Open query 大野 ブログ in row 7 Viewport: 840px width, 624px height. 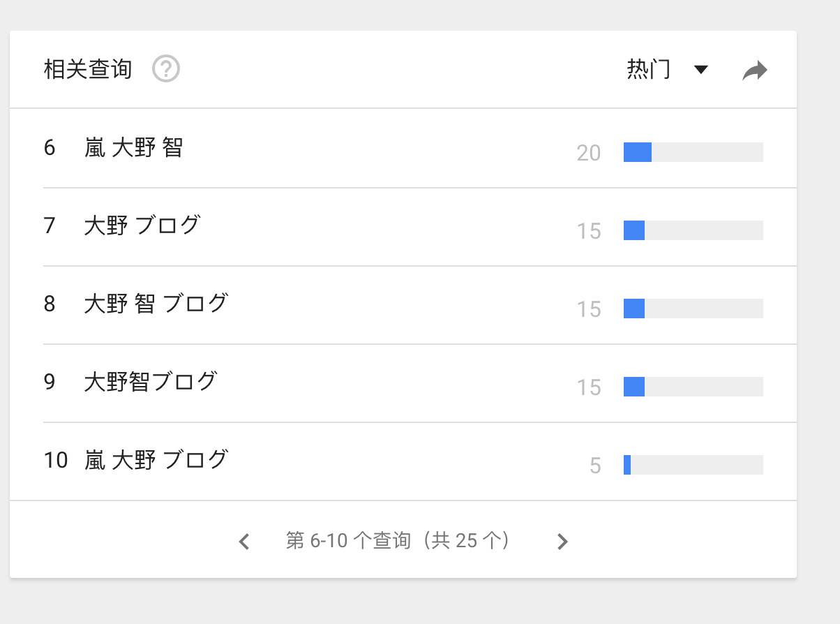[x=142, y=227]
